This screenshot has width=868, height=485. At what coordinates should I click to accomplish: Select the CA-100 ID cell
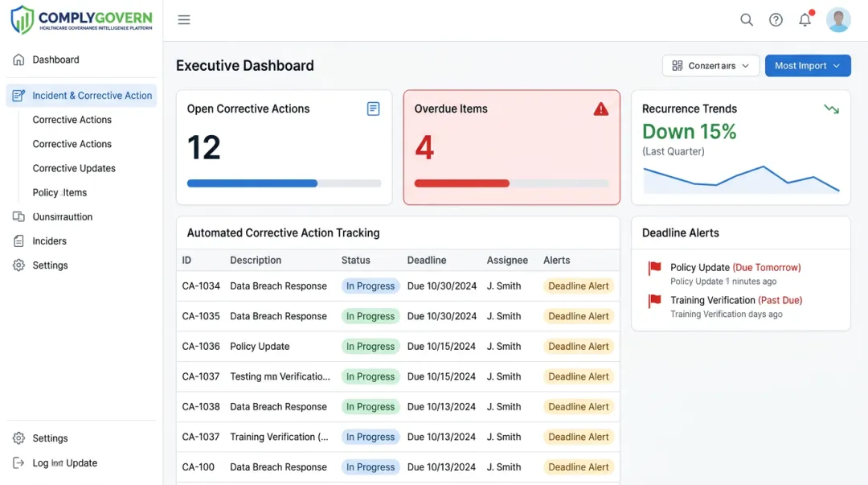(199, 467)
